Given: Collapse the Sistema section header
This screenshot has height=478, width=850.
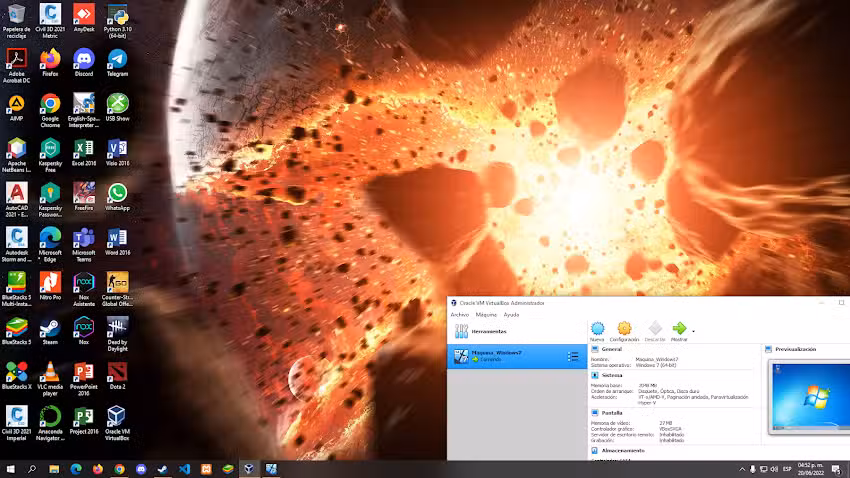Looking at the screenshot, I should tap(613, 375).
